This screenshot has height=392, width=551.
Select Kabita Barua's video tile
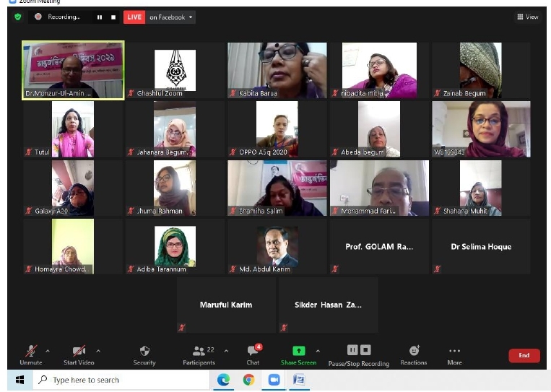coord(277,70)
